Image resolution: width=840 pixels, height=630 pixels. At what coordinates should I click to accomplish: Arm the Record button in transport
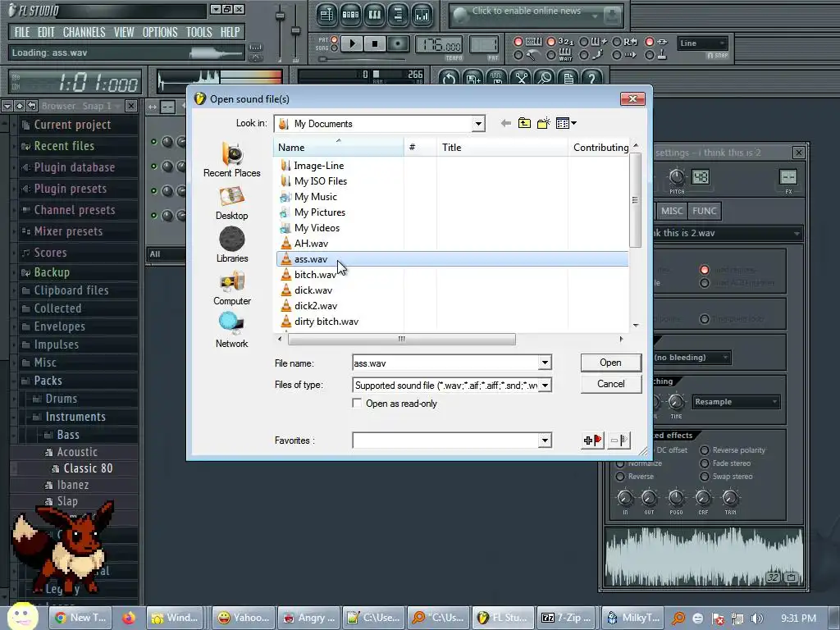tap(398, 43)
